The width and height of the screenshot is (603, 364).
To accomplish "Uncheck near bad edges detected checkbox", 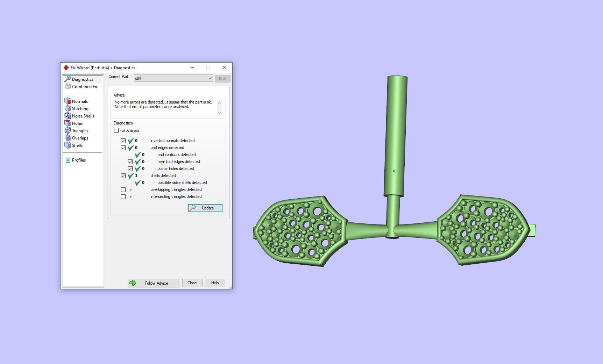I will coord(130,162).
